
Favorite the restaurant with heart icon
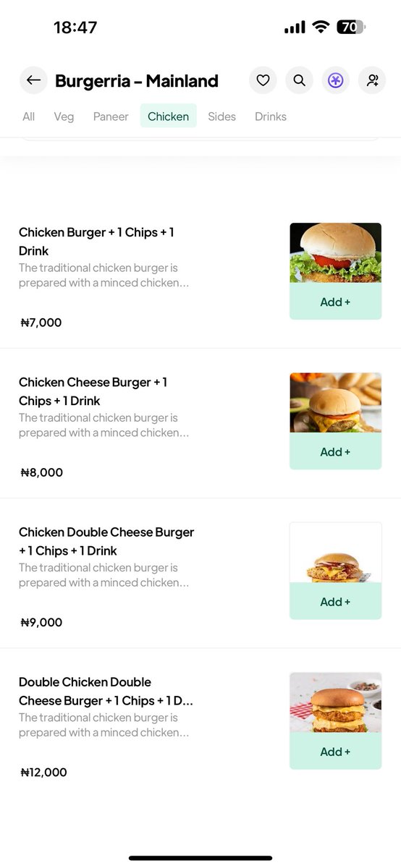pos(263,80)
